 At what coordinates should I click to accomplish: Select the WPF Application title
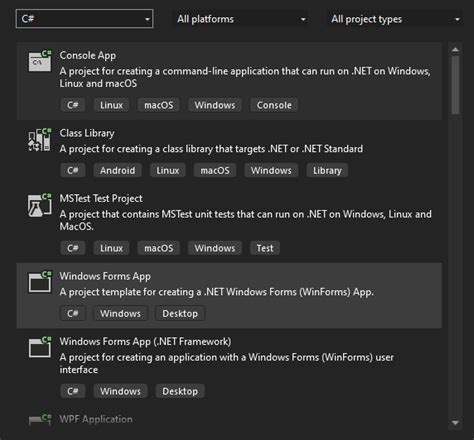pos(96,419)
